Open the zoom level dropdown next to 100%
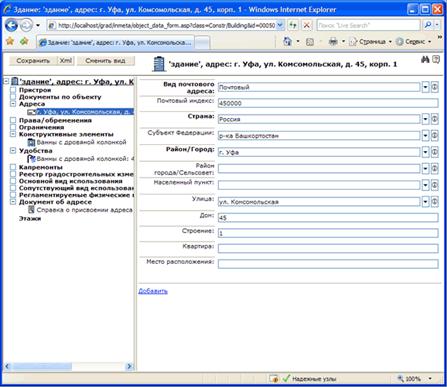Viewport: 447px width, 387px height. point(430,379)
